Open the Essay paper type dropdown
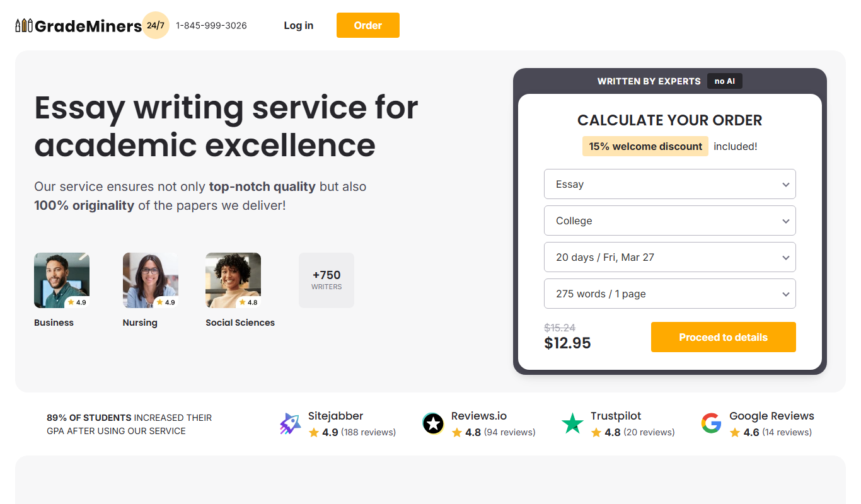Screen dimensions: 861x504 coord(669,184)
